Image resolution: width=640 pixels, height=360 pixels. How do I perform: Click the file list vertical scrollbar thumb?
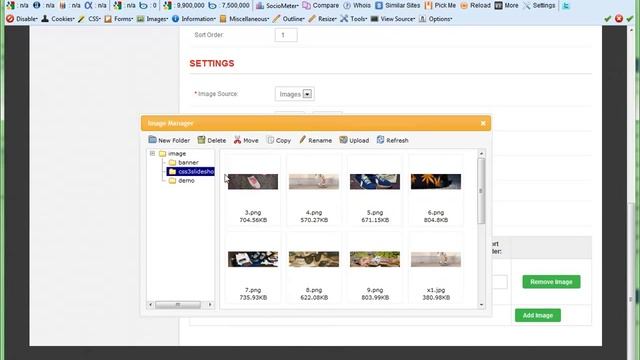[x=481, y=191]
